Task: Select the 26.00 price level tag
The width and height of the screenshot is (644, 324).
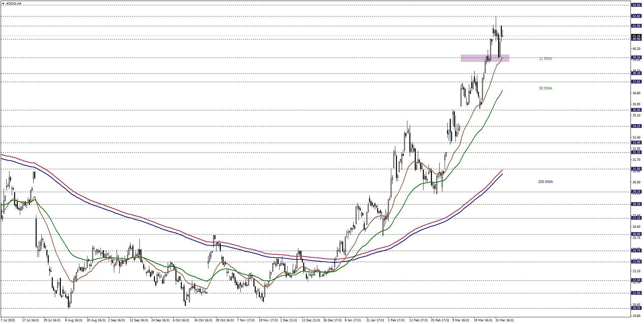Action: tap(636, 234)
